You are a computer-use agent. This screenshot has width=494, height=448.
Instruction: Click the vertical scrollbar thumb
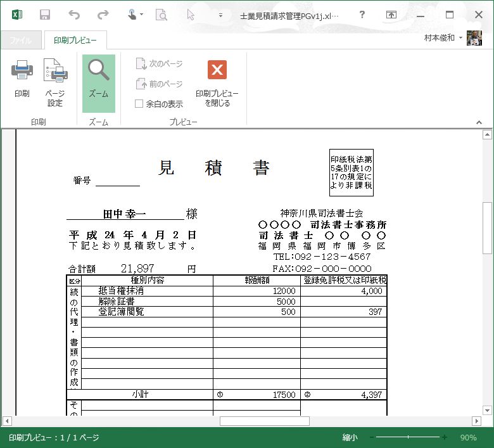[487, 227]
